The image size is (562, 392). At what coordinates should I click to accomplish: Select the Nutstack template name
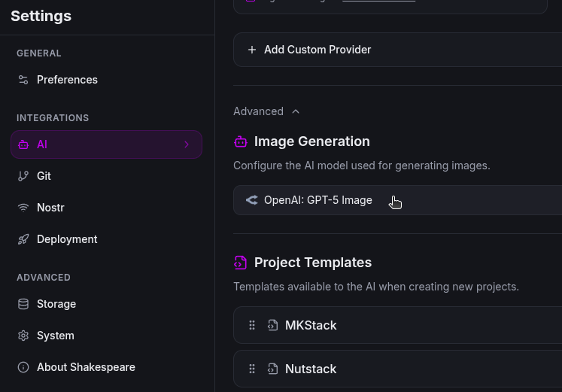[311, 369]
